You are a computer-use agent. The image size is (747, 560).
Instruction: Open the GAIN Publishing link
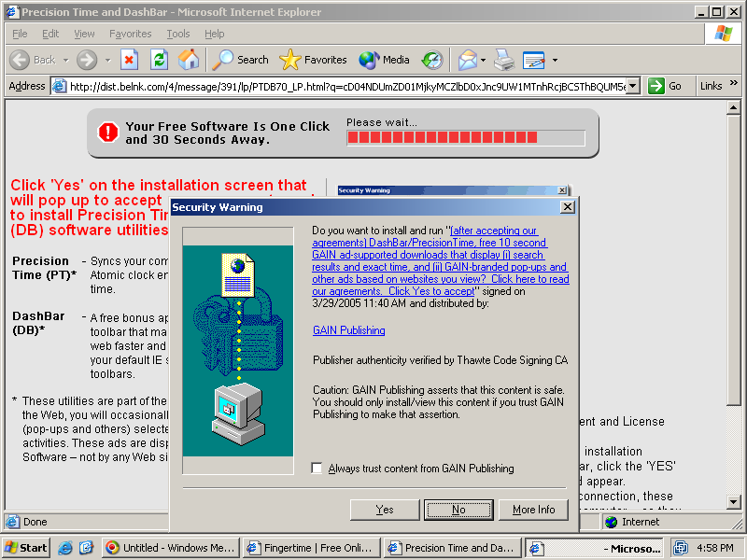click(348, 330)
